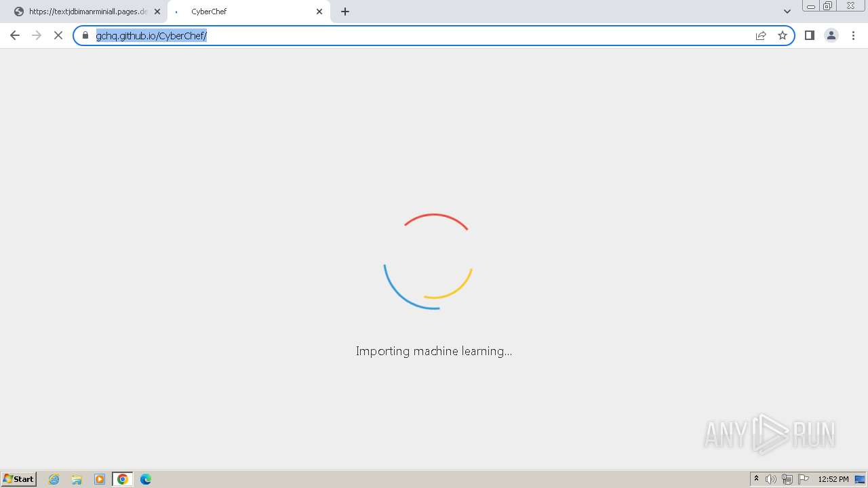Screen dimensions: 868x488
Task: Open the Action Center flag icon
Action: coord(804,479)
